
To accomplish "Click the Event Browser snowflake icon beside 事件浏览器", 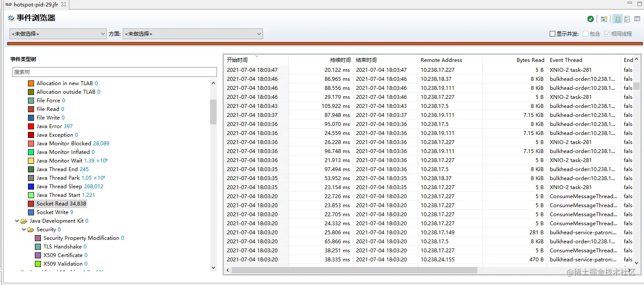I will (11, 18).
